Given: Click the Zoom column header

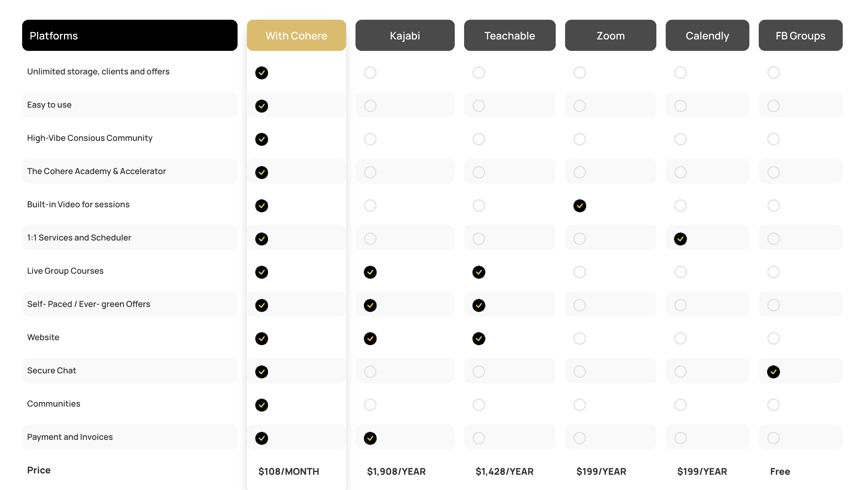Looking at the screenshot, I should point(610,35).
